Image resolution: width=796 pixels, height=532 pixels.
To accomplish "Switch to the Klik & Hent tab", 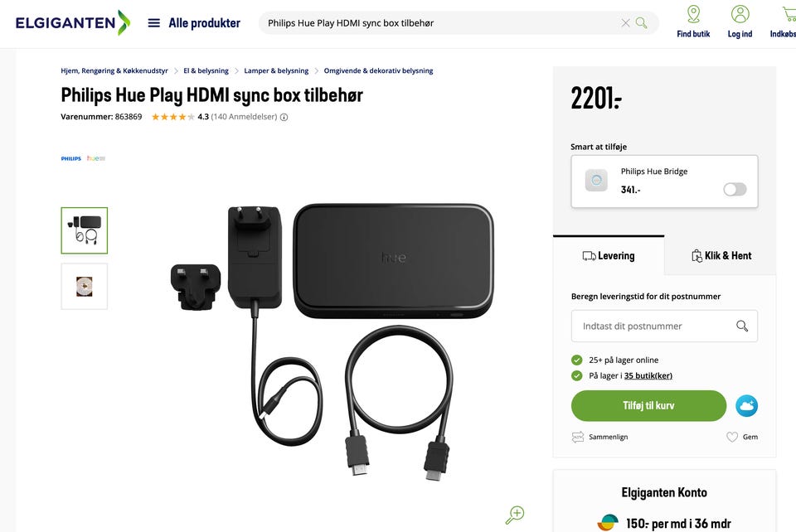I will (721, 255).
